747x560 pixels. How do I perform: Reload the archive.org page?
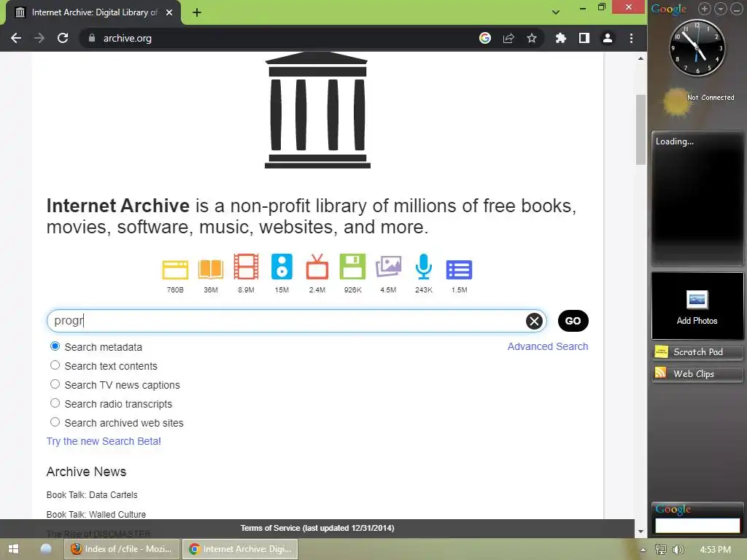pyautogui.click(x=63, y=38)
